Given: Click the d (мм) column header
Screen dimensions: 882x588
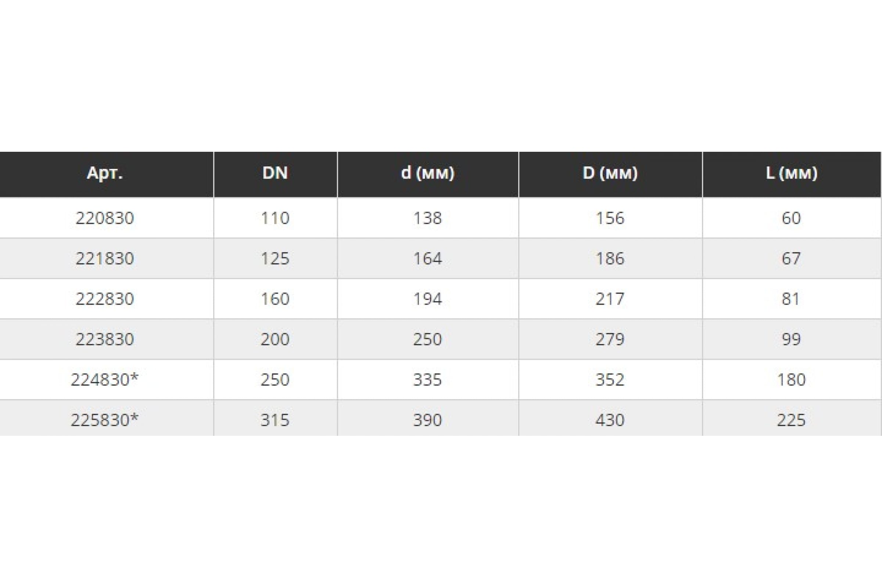Looking at the screenshot, I should (x=427, y=173).
